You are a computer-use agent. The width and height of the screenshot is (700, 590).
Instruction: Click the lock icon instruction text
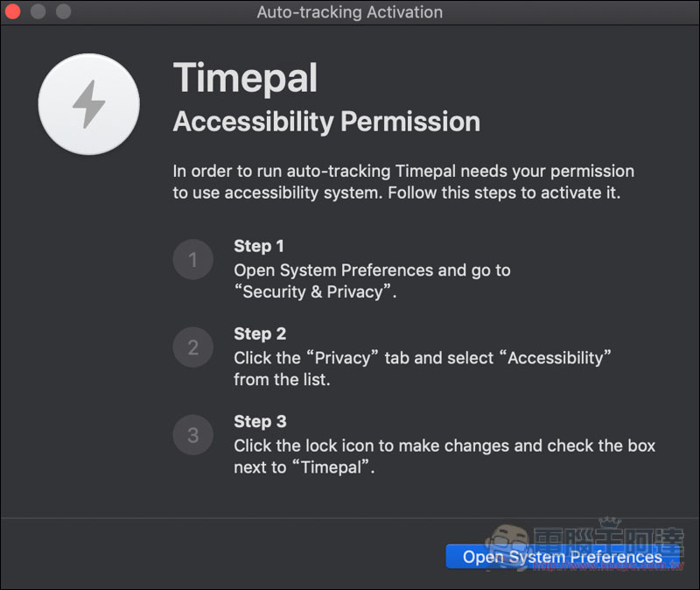click(444, 456)
